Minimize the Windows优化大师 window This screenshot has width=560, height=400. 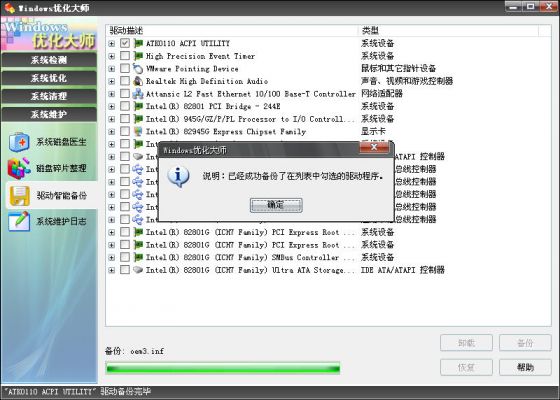513,6
